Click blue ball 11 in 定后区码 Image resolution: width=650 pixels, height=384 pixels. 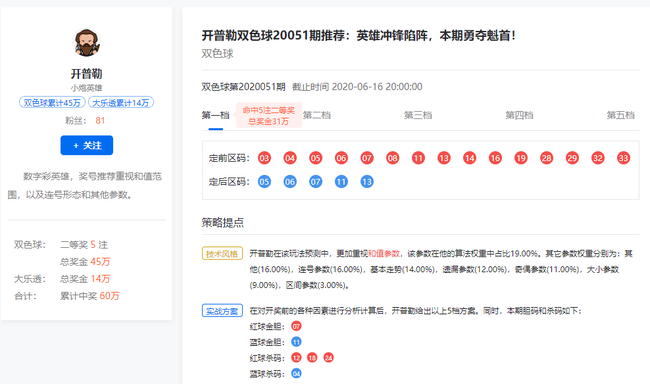coord(341,182)
